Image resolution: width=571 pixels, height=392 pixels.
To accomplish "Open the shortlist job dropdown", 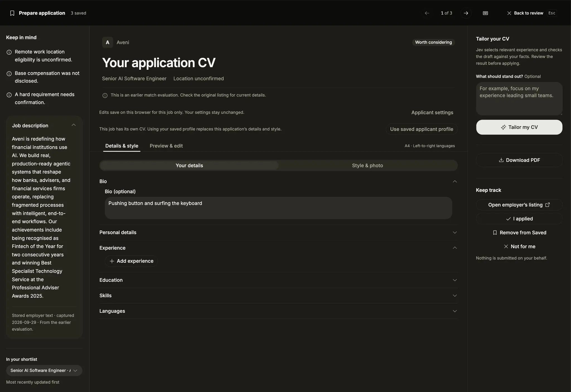I will click(44, 371).
